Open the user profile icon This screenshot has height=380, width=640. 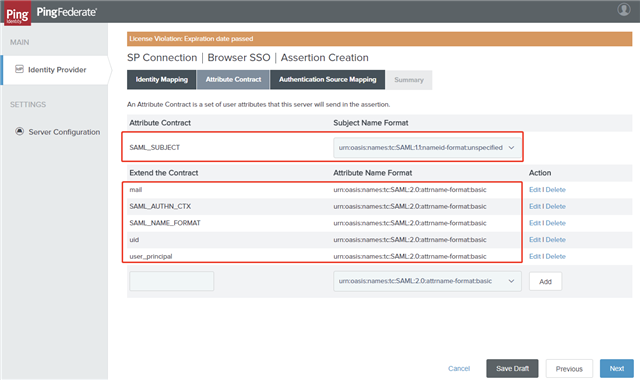[623, 9]
